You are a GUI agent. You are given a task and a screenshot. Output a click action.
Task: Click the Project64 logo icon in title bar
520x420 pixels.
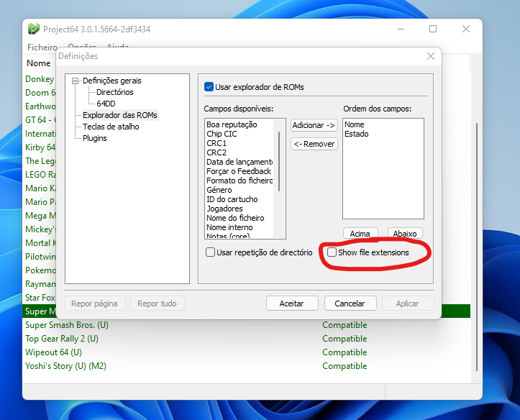[34, 29]
